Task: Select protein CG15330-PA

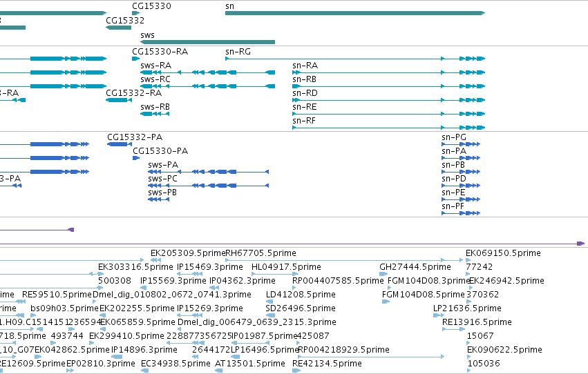Action: [136, 158]
